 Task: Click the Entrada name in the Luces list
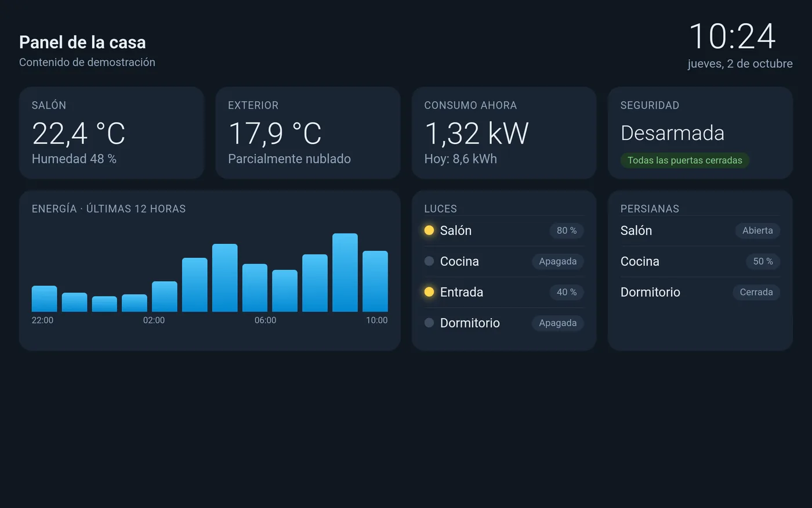462,292
